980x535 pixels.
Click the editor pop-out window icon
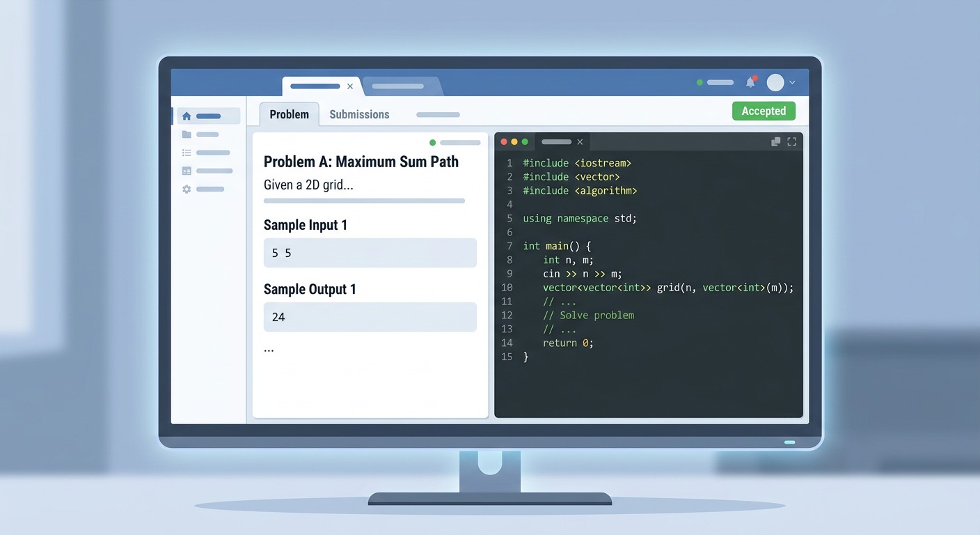[x=776, y=141]
